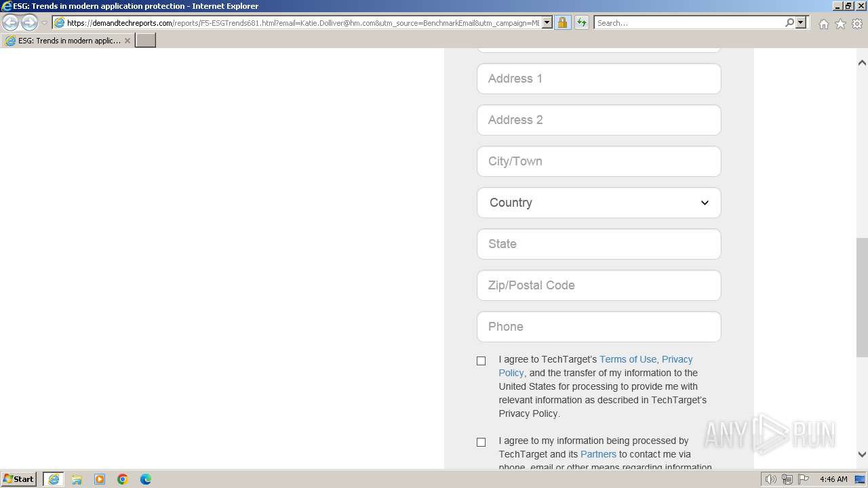Click into the State field
This screenshot has height=488, width=868.
(599, 244)
